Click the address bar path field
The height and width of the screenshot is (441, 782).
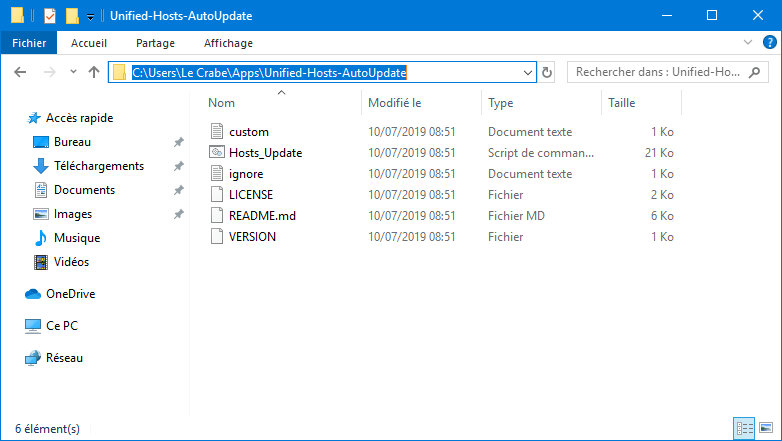pyautogui.click(x=322, y=73)
